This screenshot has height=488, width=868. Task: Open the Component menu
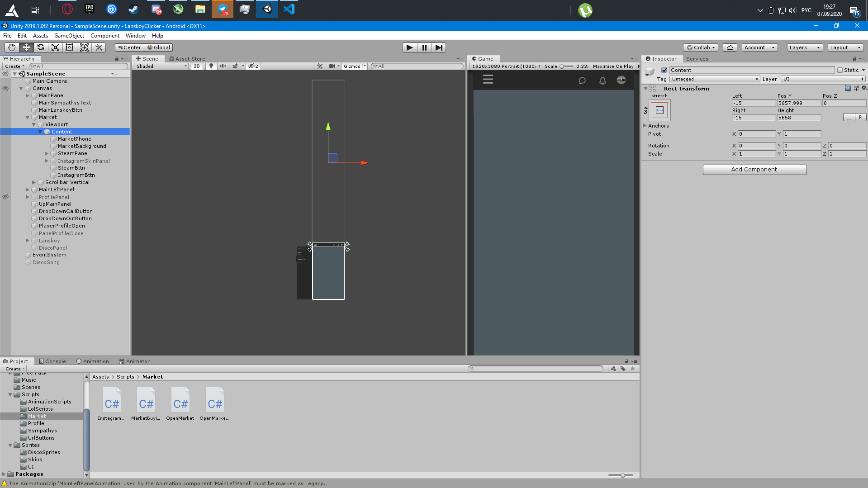pos(105,36)
